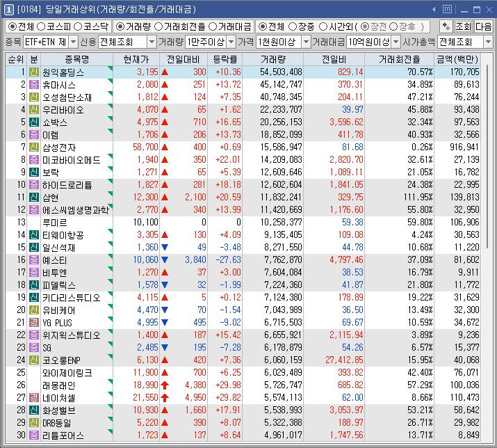Screen dimensions: 497x448
Task: Click the upper-limit arrow icon in 래몽래인 row
Action: 165,385
